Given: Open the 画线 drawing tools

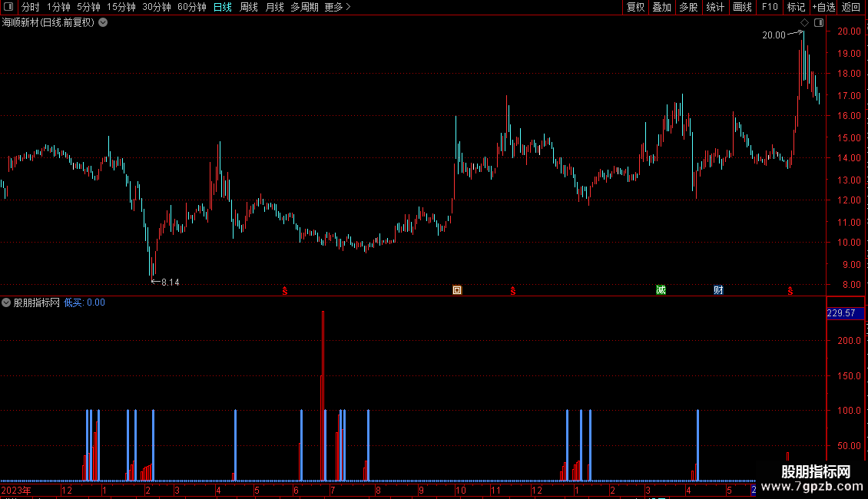Looking at the screenshot, I should coord(742,7).
